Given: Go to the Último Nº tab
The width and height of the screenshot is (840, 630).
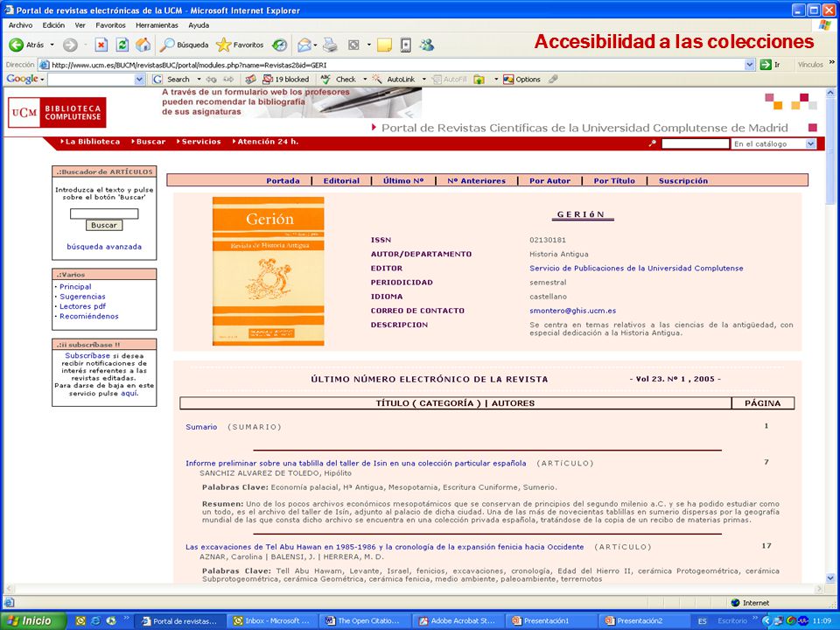Looking at the screenshot, I should [x=403, y=181].
